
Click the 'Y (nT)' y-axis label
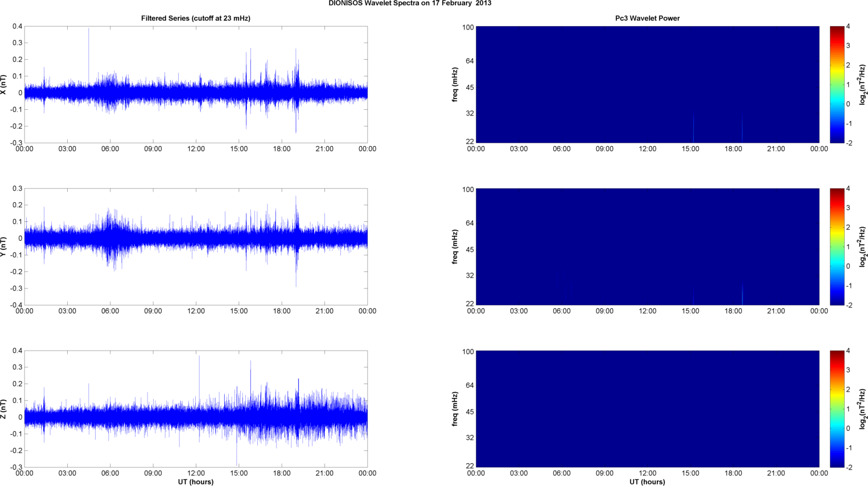pos(3,247)
